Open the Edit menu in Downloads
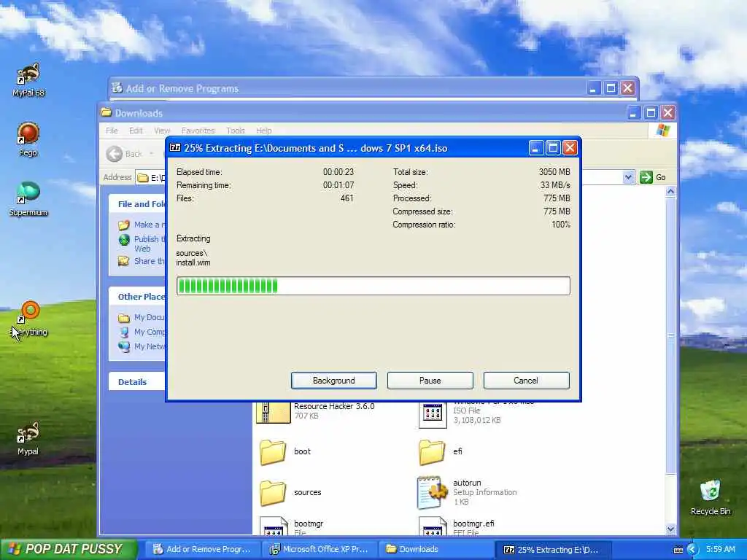 point(136,131)
